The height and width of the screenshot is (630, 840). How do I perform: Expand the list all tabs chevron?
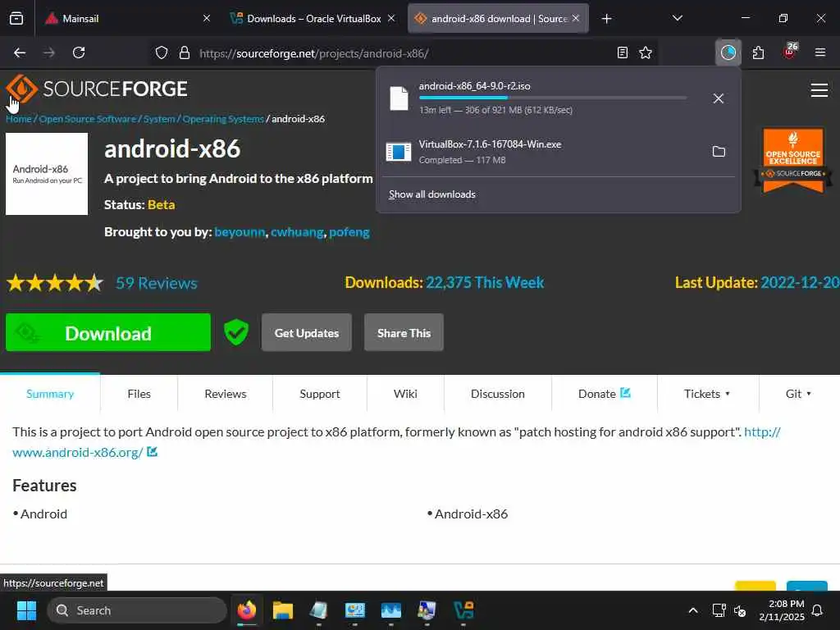(x=677, y=18)
